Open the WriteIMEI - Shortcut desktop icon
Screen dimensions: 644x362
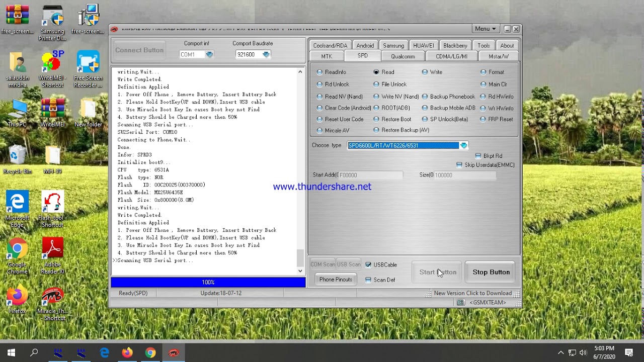pyautogui.click(x=52, y=69)
